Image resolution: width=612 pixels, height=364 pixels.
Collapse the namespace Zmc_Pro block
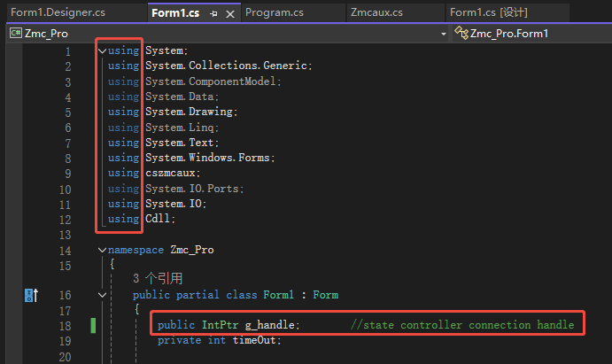pos(102,250)
